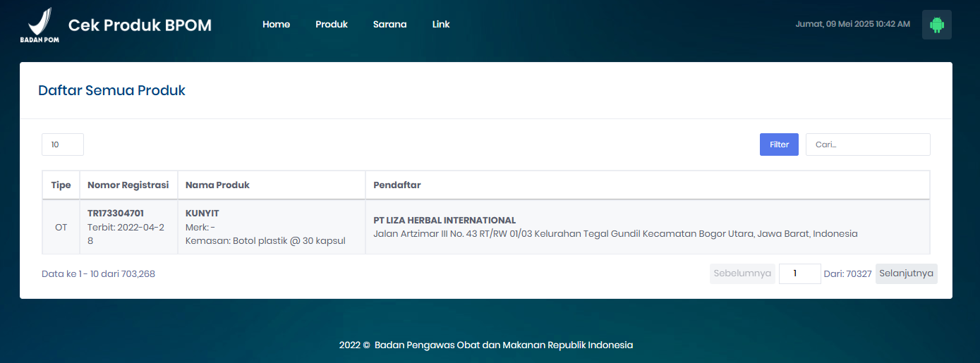Click product name KUNYIT

(203, 213)
